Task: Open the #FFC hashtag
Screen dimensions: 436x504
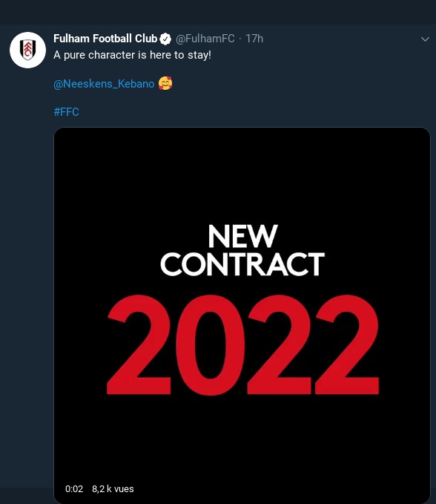Action: point(66,112)
